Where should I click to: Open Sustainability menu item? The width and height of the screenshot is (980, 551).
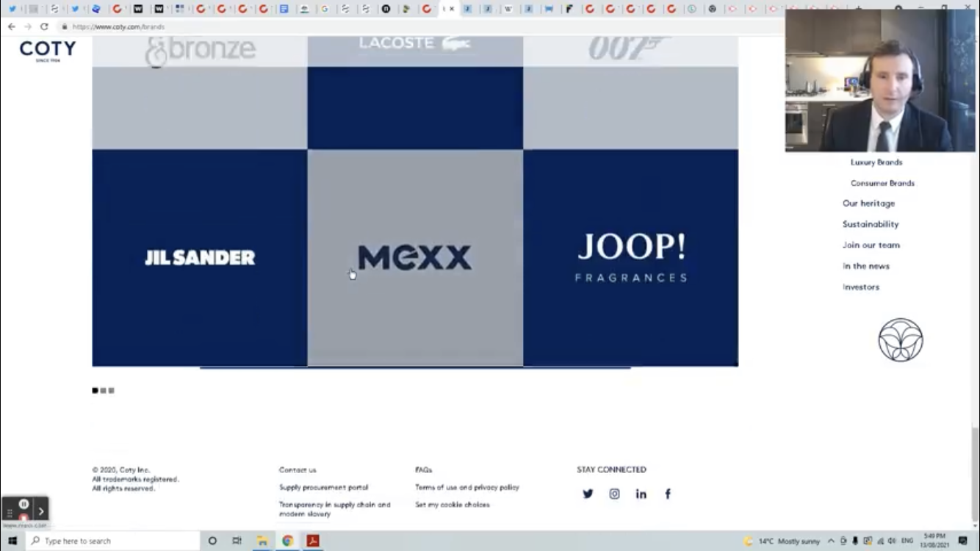click(871, 224)
